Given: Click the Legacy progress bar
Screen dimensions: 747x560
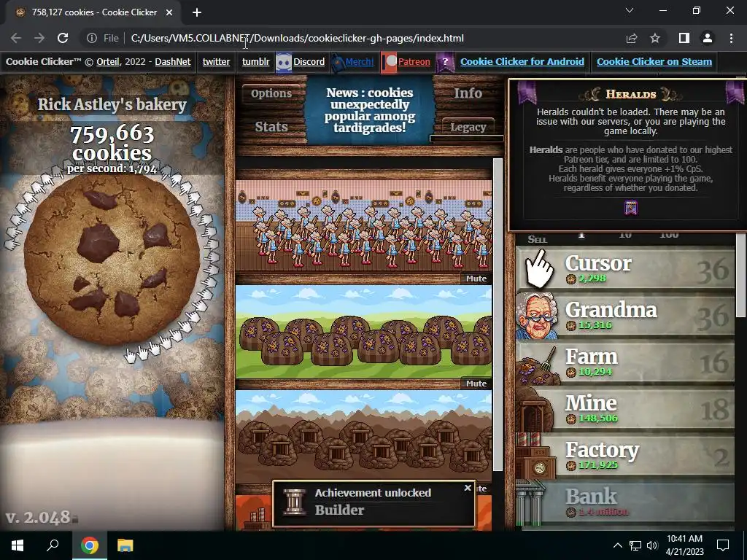Looking at the screenshot, I should (466, 139).
